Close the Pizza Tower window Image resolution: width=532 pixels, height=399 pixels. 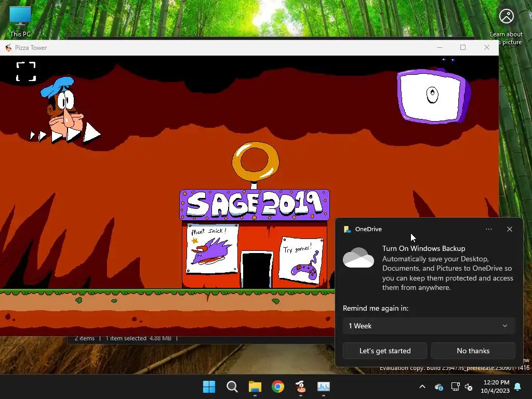click(x=486, y=47)
